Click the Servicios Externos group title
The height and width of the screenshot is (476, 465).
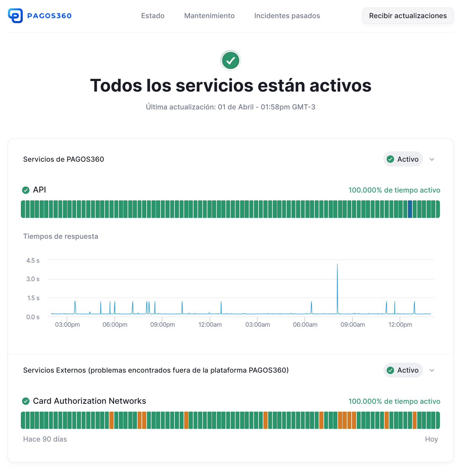click(156, 370)
